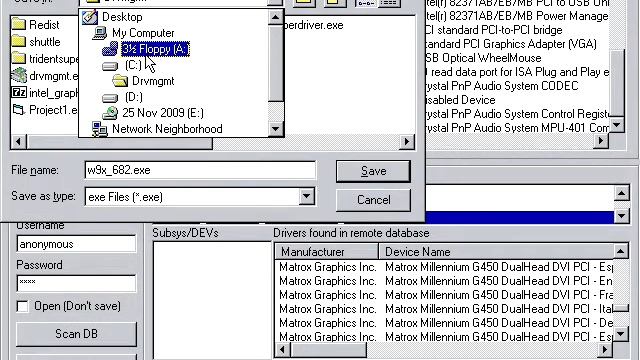Select the (C:) drive icon

(x=110, y=66)
